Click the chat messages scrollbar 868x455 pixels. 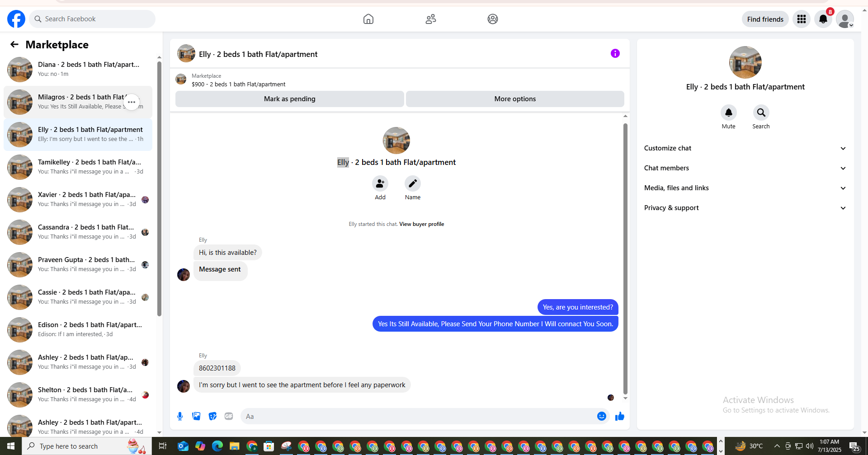coord(625,258)
